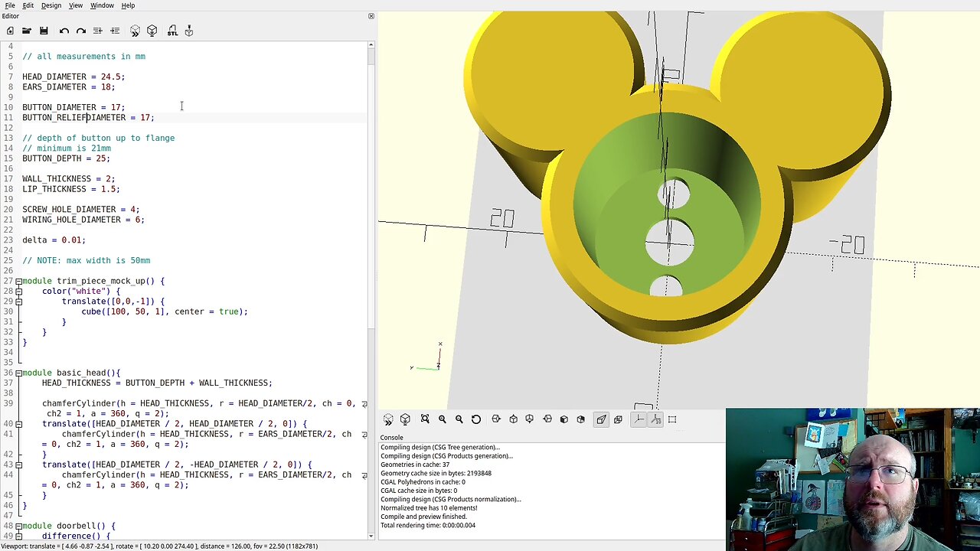Unindent the selected code
Viewport: 980px width, 551px height.
pos(98,31)
